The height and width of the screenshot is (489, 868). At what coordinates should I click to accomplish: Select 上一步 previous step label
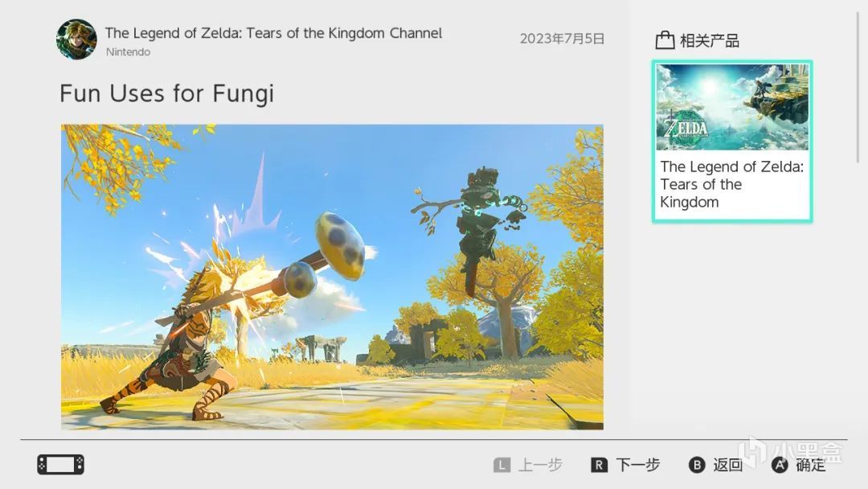click(540, 465)
